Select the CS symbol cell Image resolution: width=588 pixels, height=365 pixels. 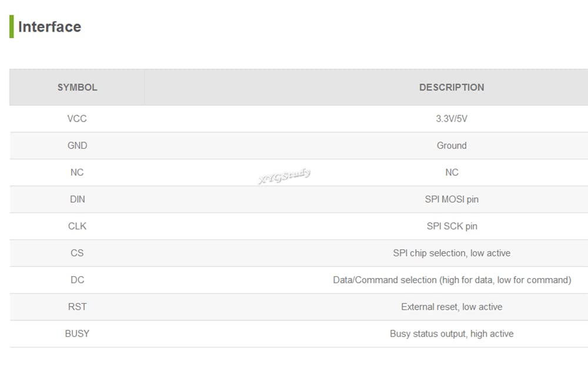(x=77, y=253)
